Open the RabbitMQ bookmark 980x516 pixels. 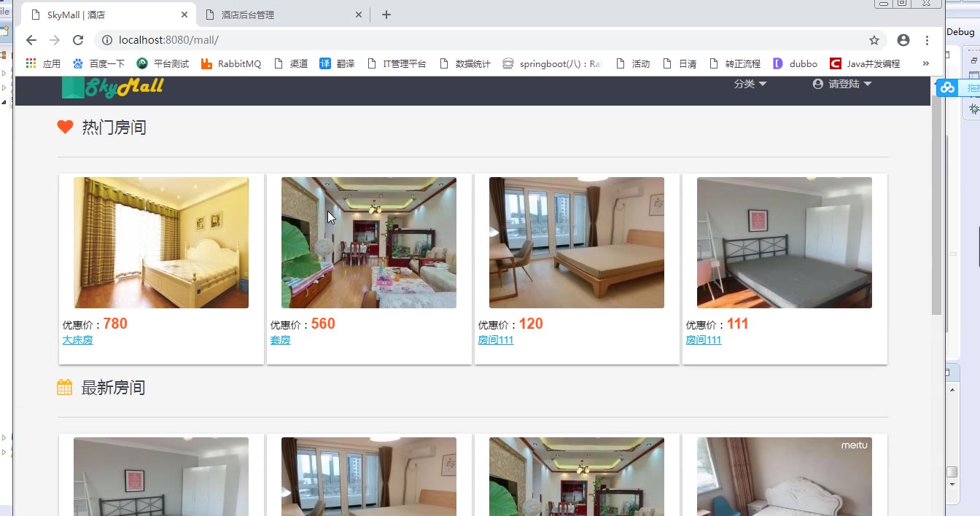pos(230,63)
